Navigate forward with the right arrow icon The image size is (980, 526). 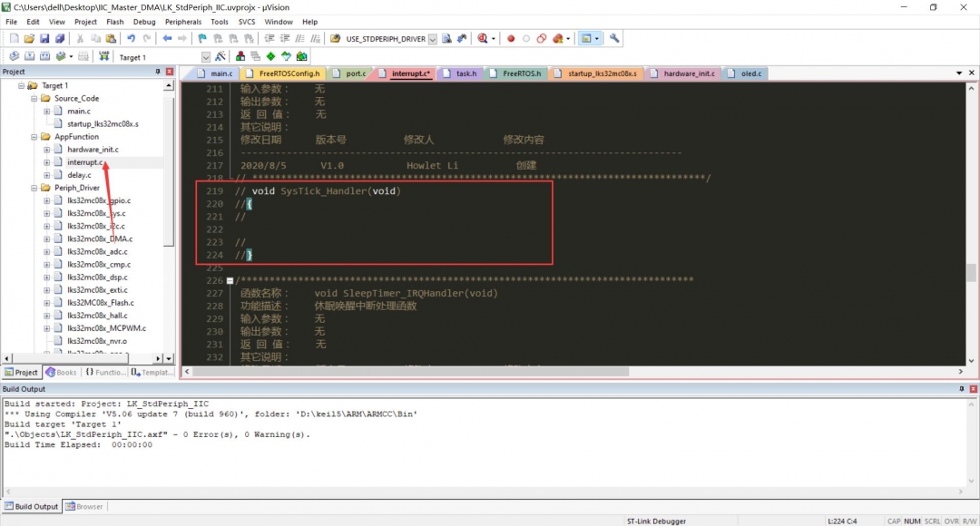click(x=181, y=39)
